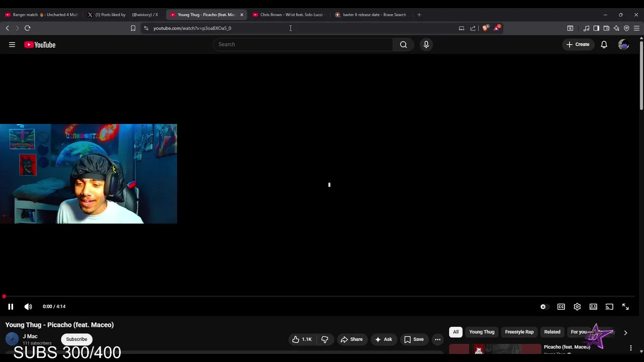Open Brave Shields lion icon
Screen dimensions: 644x362
coord(485,28)
